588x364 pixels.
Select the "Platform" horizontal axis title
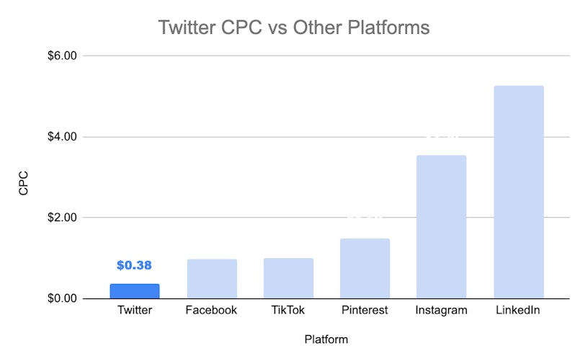point(326,339)
